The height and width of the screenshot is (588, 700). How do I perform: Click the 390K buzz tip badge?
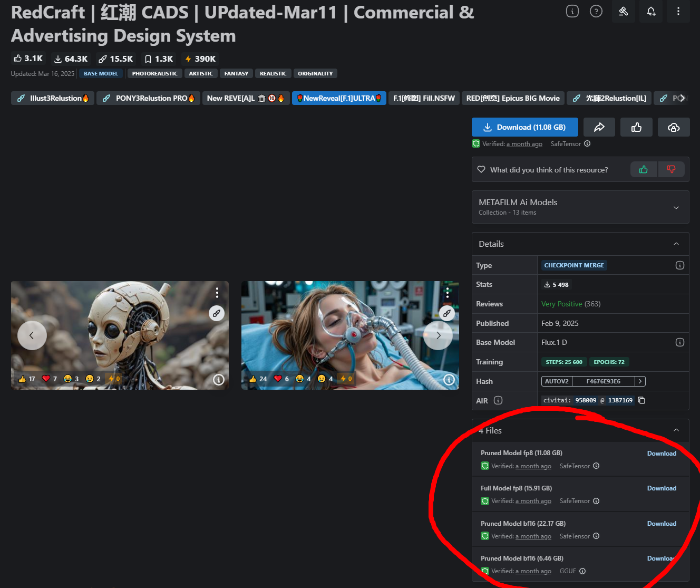pyautogui.click(x=200, y=59)
